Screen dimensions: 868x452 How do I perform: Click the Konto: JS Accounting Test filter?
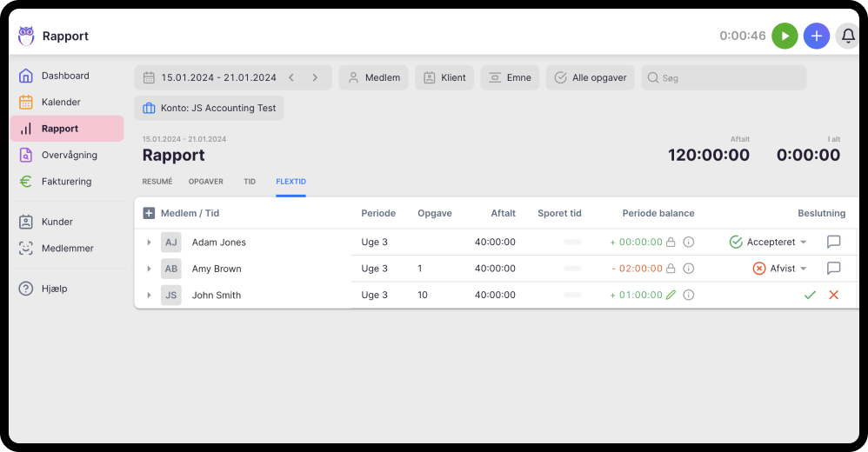[x=210, y=108]
